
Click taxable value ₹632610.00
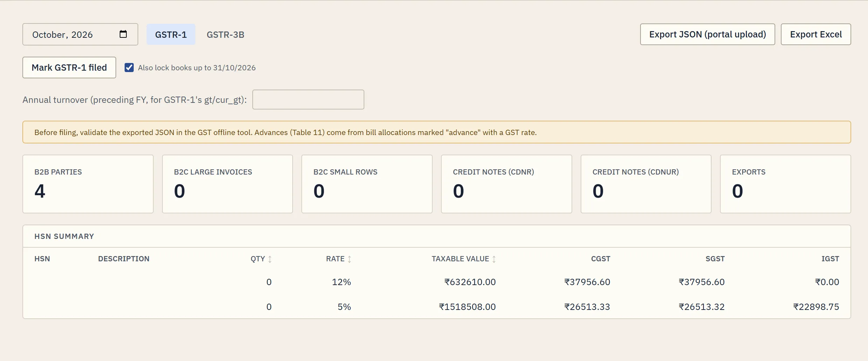coord(470,282)
